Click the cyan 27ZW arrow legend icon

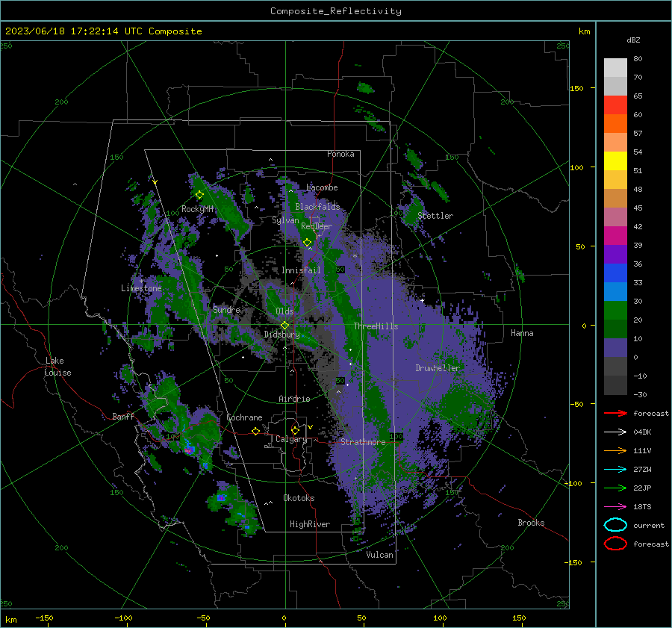pyautogui.click(x=615, y=470)
